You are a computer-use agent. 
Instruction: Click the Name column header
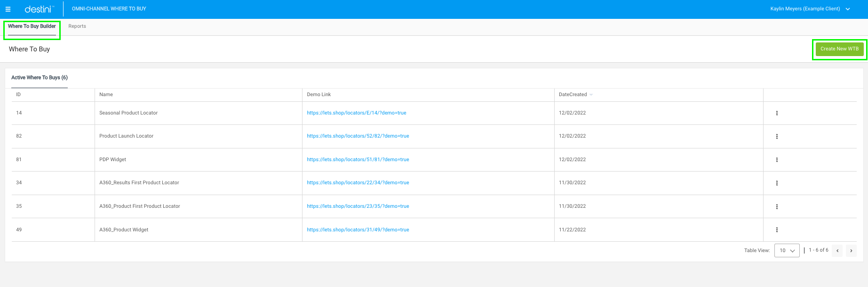[x=106, y=95]
